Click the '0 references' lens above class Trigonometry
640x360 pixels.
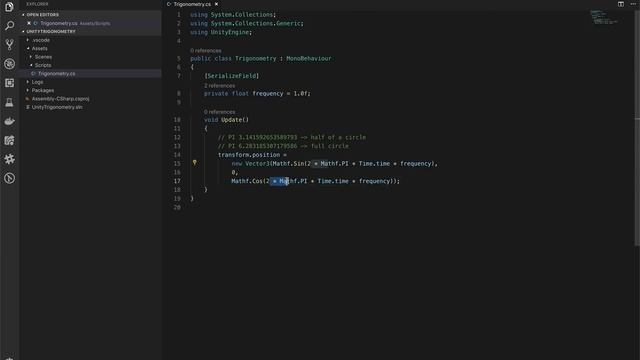coord(206,51)
